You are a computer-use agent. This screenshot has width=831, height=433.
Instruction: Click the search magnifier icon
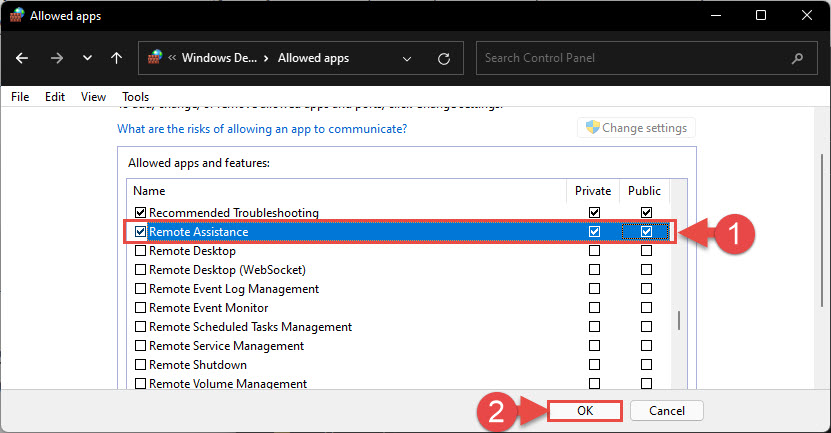tap(796, 59)
